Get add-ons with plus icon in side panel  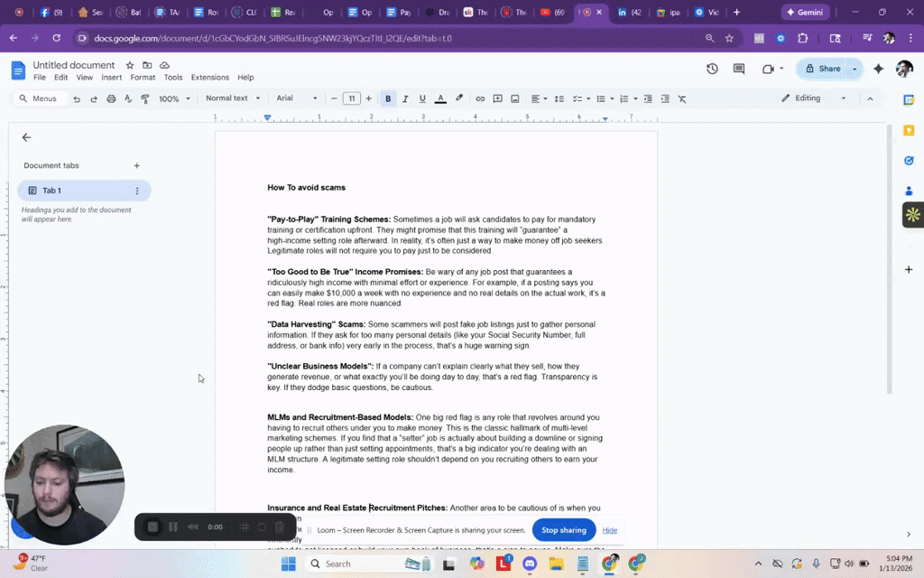[x=909, y=269]
